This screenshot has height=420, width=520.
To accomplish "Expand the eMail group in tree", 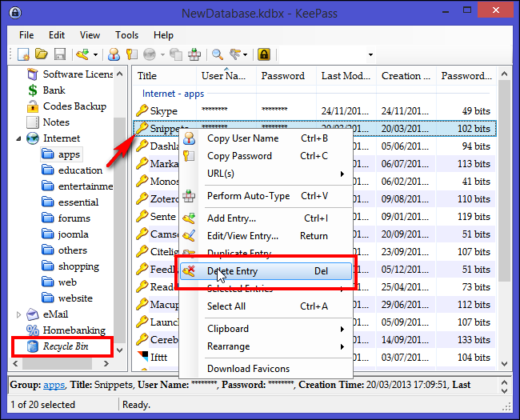I will tap(19, 314).
